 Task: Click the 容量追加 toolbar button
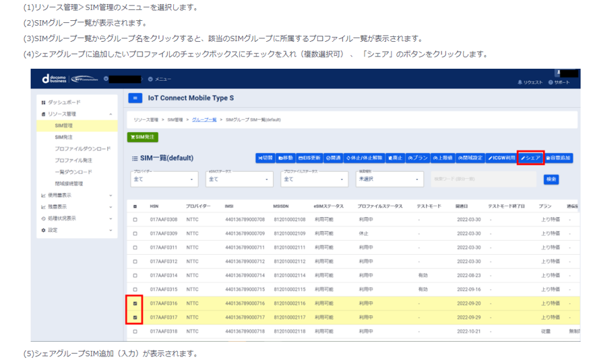point(559,158)
